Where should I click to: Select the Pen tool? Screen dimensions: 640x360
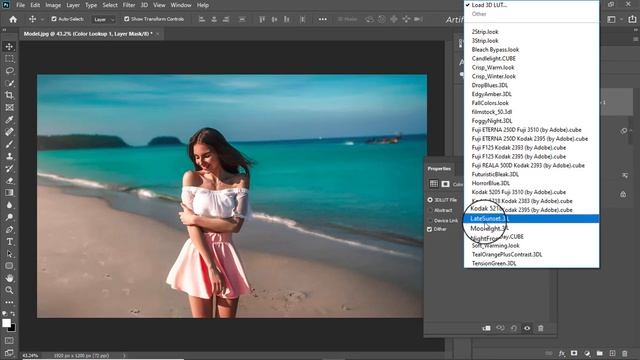pos(9,229)
